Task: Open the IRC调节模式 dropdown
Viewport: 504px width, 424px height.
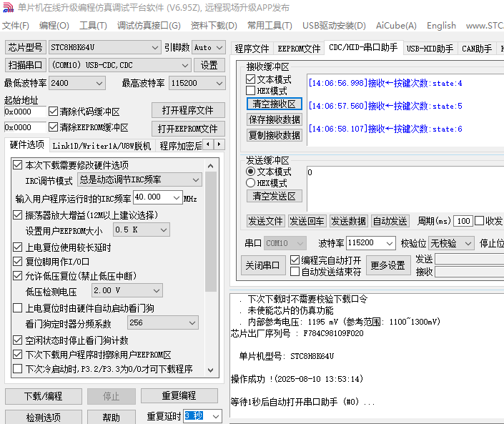Action: (x=139, y=179)
